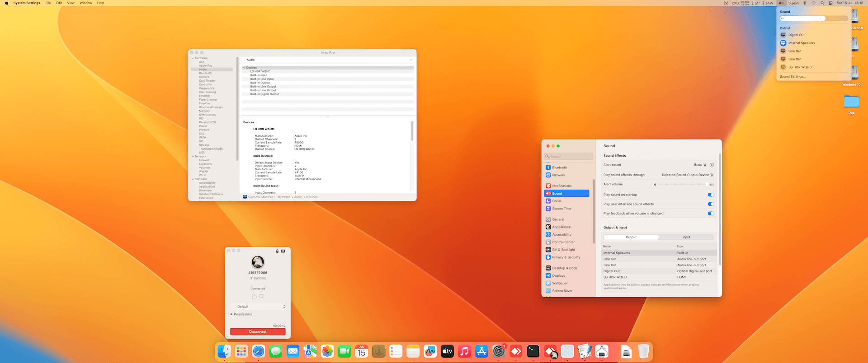868x363 pixels.
Task: Open Finder from the Dock
Action: (x=224, y=351)
